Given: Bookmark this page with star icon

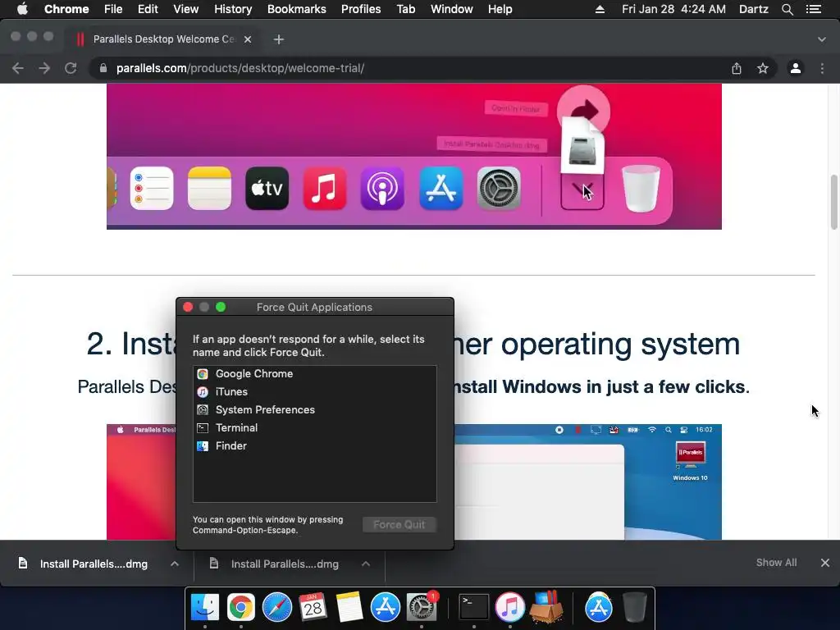Looking at the screenshot, I should (x=763, y=68).
